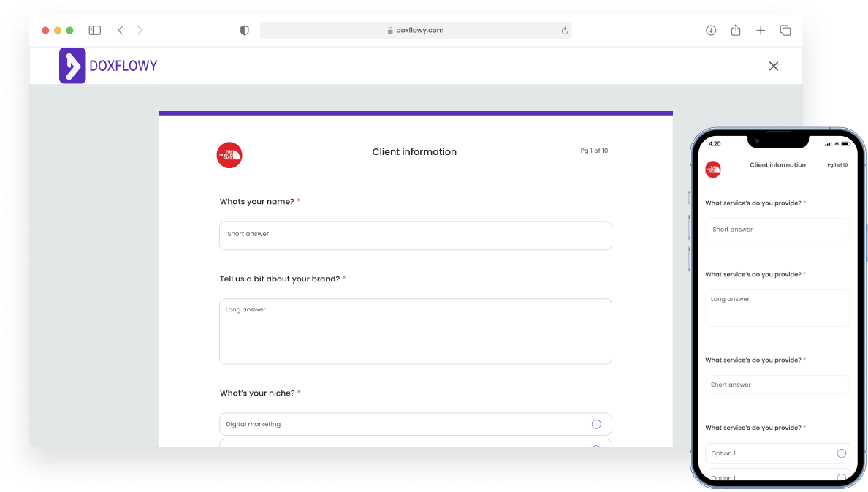The image size is (868, 492).
Task: Open the privacy shield icon
Action: click(244, 31)
